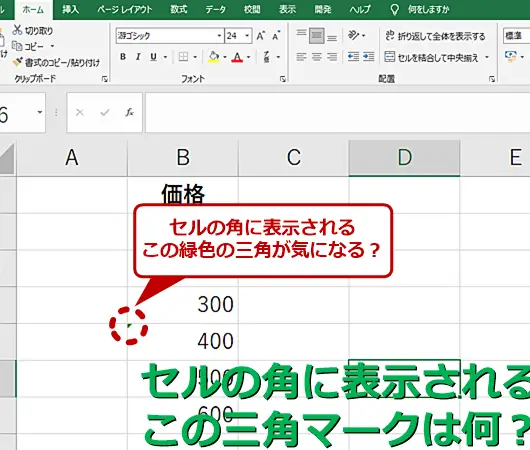Click inside the formula bar input
The width and height of the screenshot is (530, 450).
pyautogui.click(x=338, y=113)
